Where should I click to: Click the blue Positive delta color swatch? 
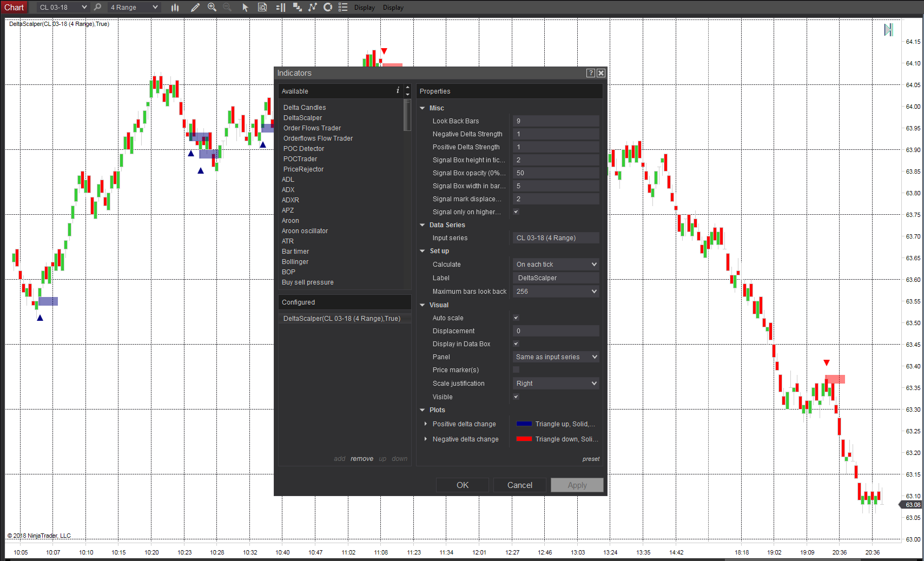click(524, 424)
